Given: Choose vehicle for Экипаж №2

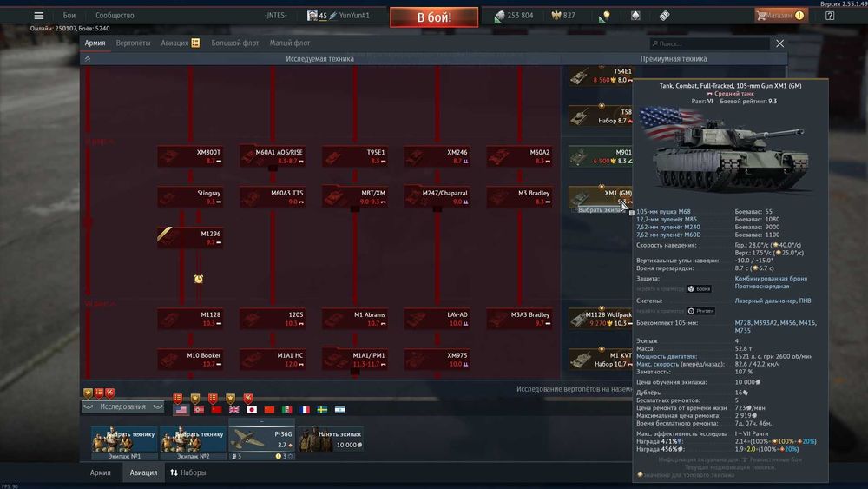Looking at the screenshot, I should (x=194, y=442).
